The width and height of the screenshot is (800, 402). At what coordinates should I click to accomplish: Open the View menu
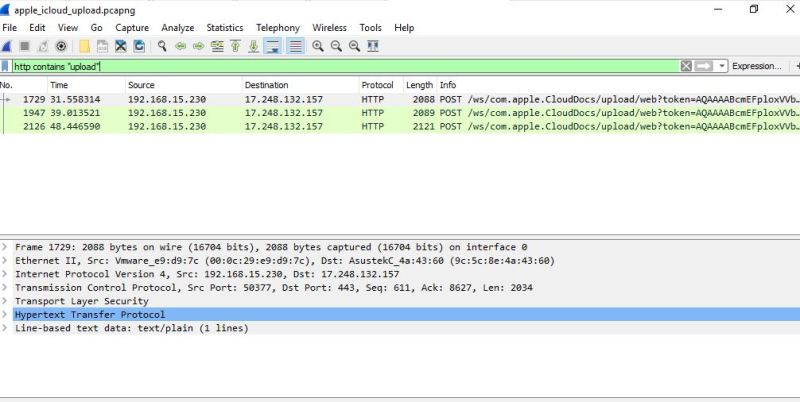[68, 28]
